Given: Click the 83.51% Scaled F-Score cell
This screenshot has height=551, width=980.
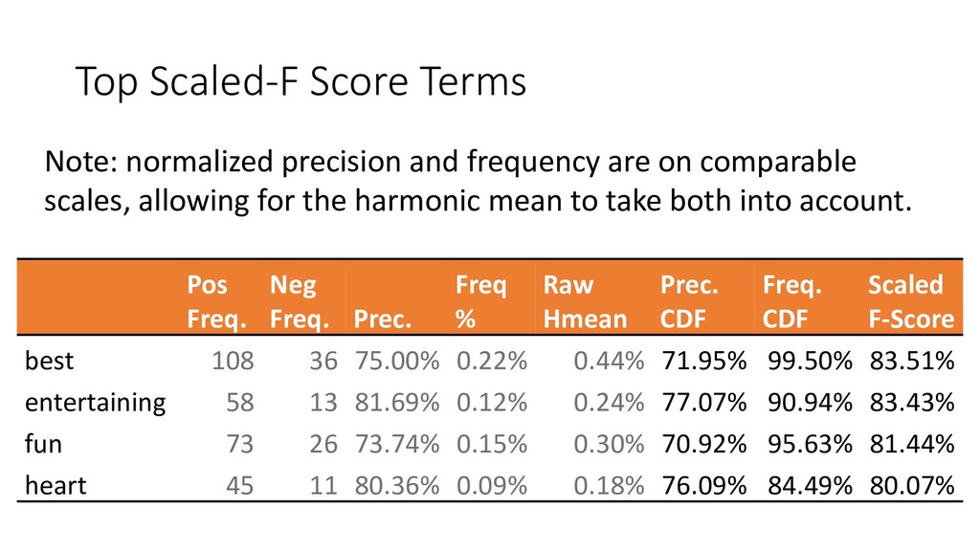Looking at the screenshot, I should point(911,361).
